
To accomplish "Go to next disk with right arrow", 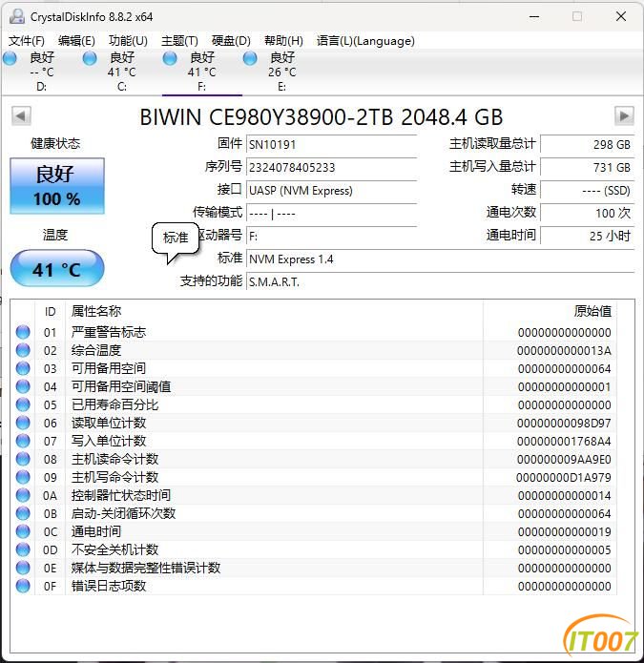I will coord(624,115).
